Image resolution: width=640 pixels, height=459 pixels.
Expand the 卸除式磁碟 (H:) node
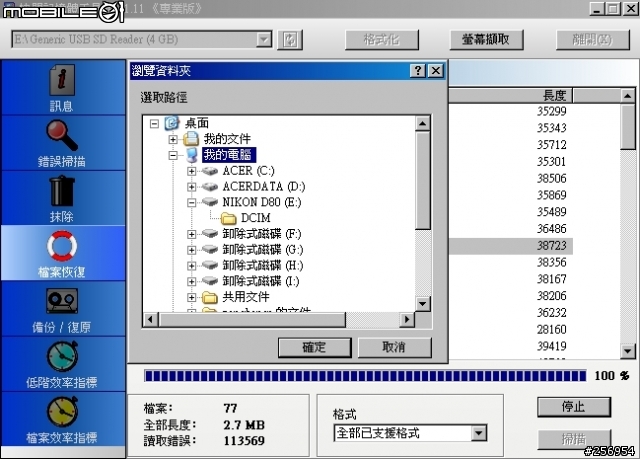click(191, 266)
